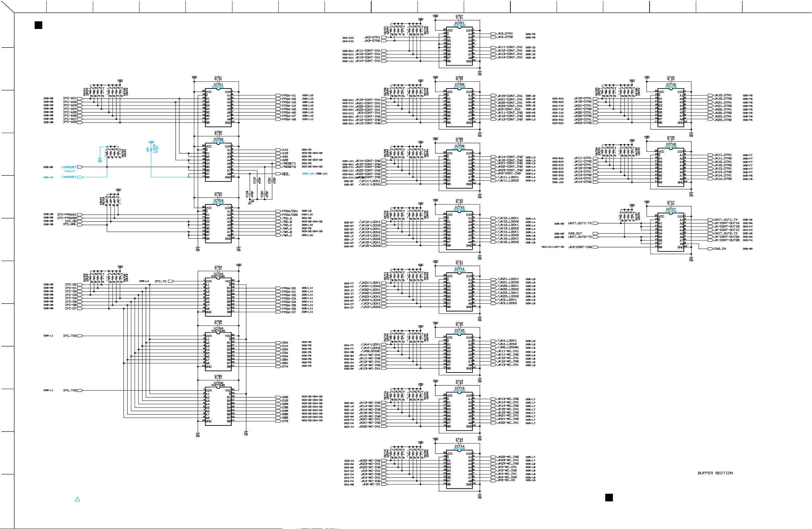Click the C719 capacitor label

point(254,180)
